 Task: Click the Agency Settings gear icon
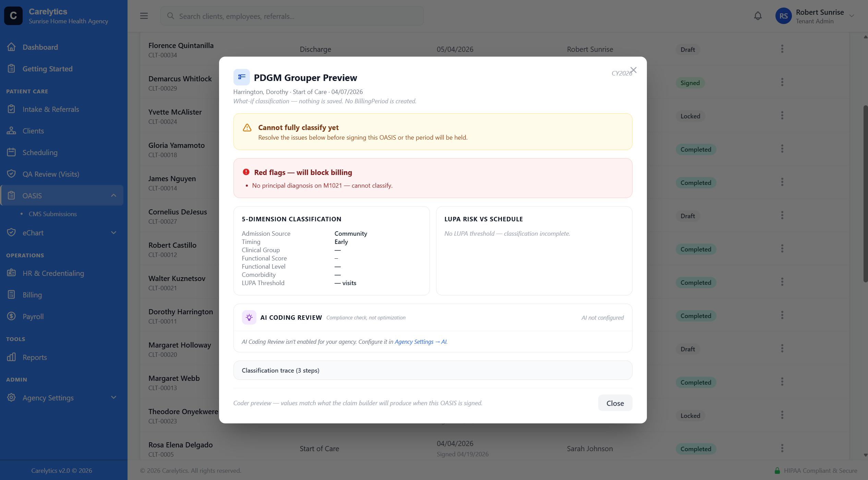pos(11,398)
